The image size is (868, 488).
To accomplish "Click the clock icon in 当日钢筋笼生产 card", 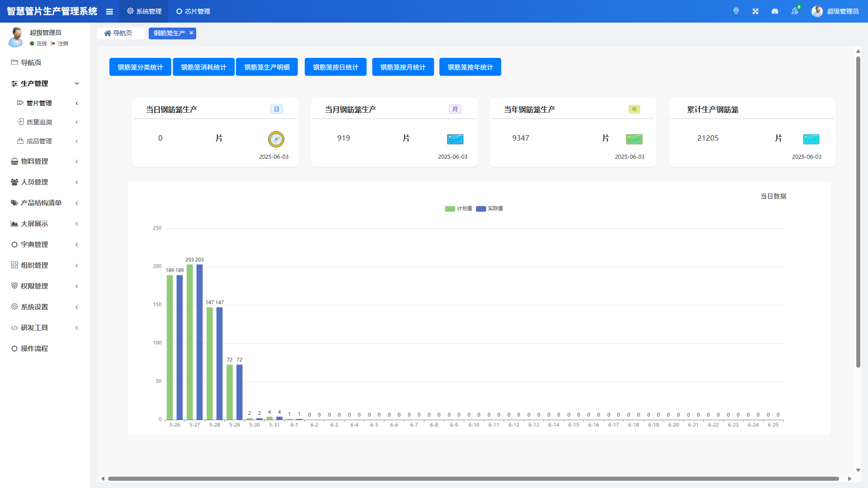I will coord(276,139).
